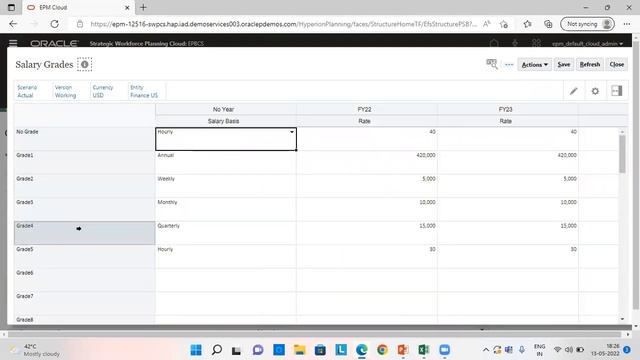Click the page horizontal scrollbar

[316, 334]
